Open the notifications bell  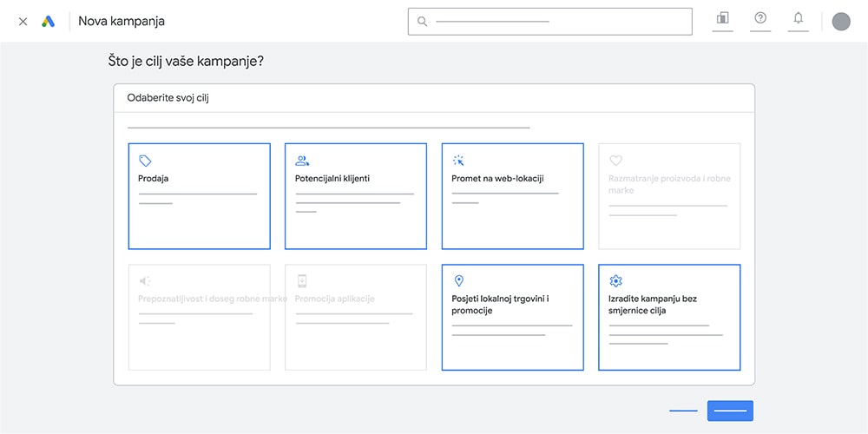pos(798,18)
